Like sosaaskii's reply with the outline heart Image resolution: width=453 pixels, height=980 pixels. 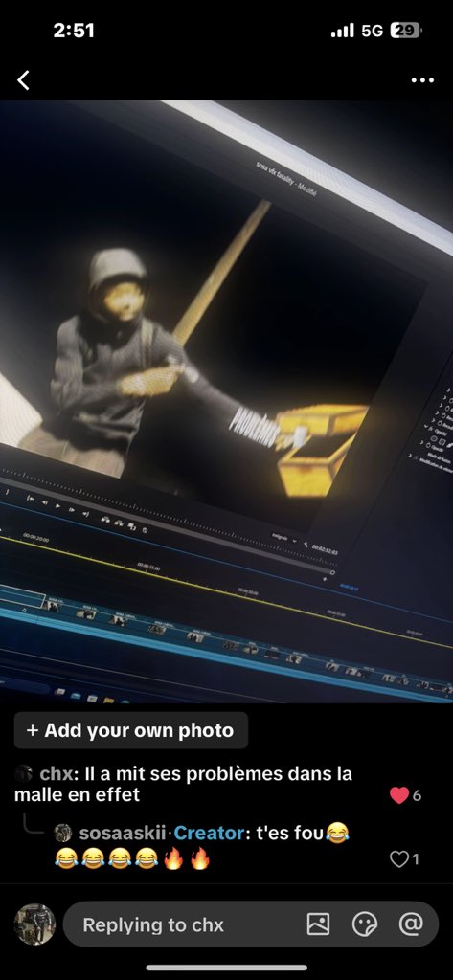399,859
